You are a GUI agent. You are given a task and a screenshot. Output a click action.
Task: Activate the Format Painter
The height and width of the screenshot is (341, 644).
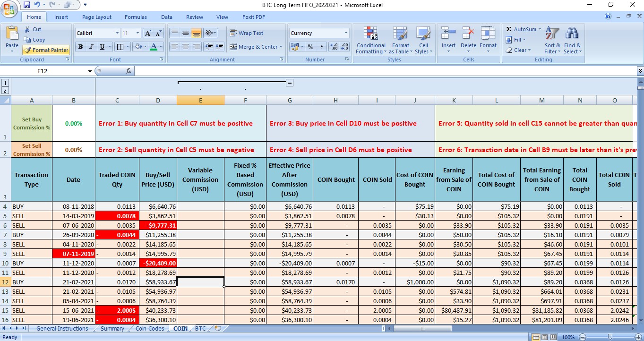point(46,50)
